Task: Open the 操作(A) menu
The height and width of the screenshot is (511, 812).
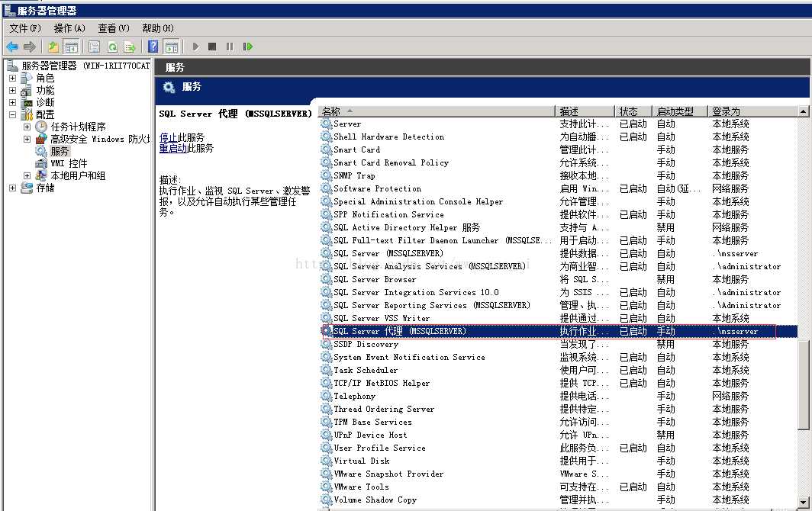Action: tap(69, 28)
